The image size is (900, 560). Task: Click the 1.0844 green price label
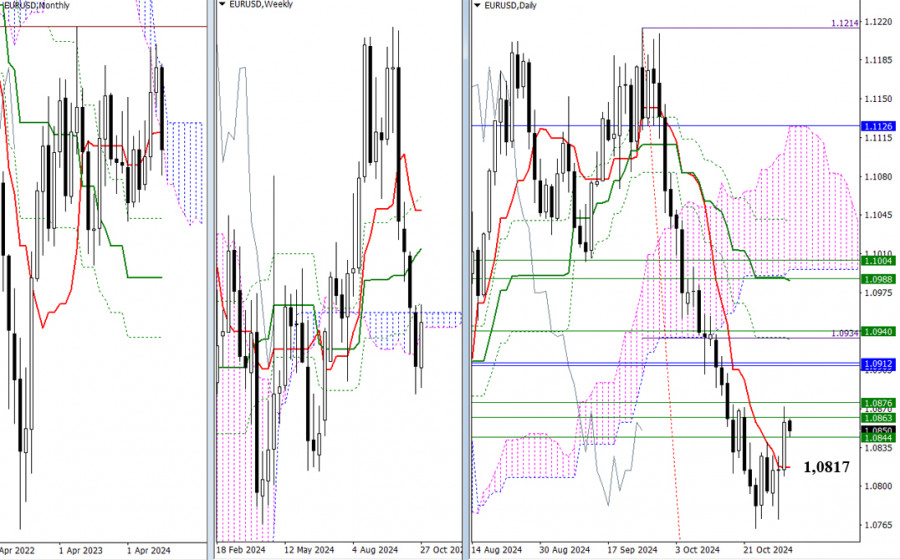pos(878,438)
